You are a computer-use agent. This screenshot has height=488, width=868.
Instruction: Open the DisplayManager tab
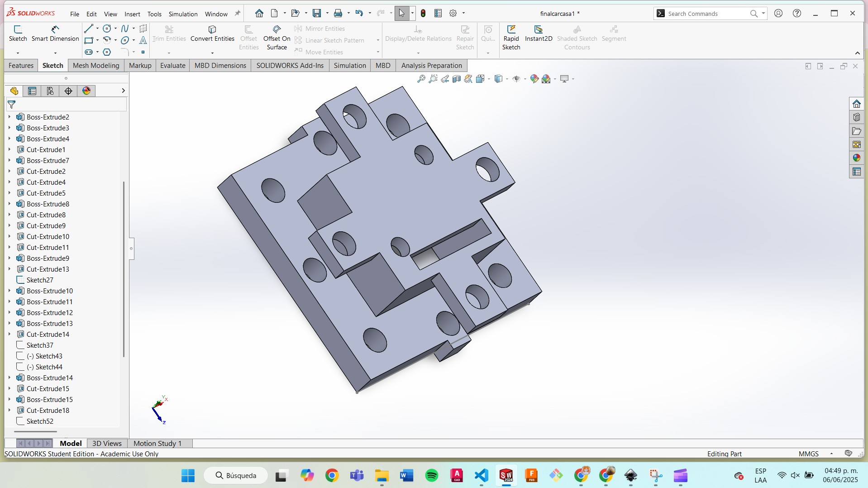click(86, 91)
